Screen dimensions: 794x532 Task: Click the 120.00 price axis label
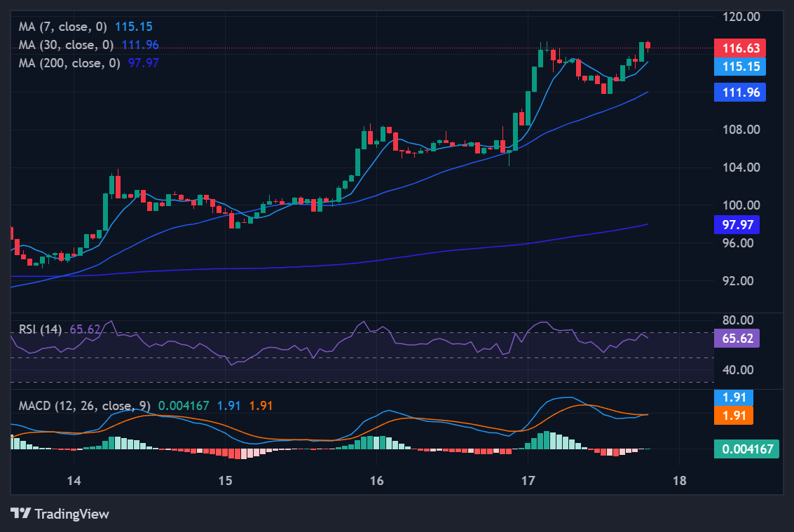tap(741, 17)
